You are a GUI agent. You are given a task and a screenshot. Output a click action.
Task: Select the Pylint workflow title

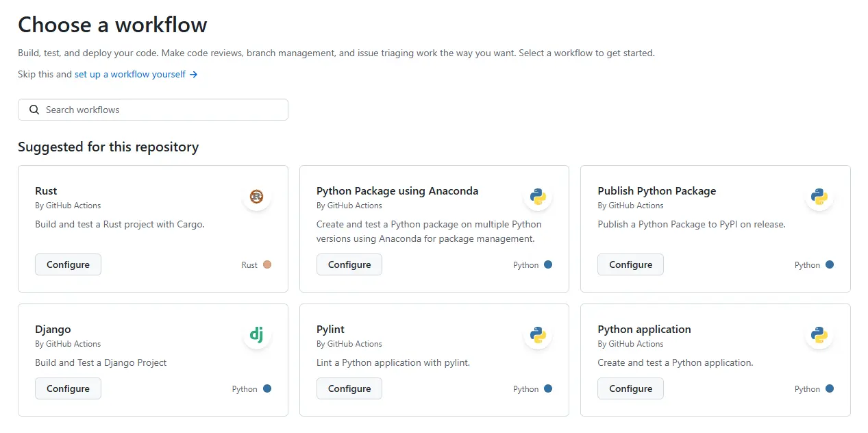coord(330,330)
